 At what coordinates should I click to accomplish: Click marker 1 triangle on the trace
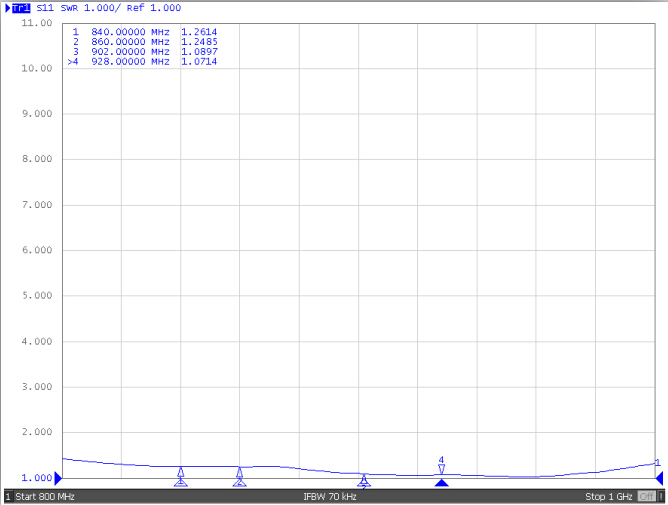181,472
